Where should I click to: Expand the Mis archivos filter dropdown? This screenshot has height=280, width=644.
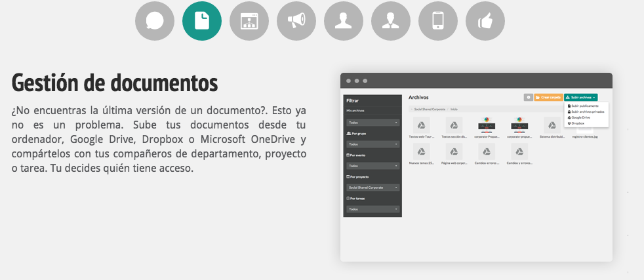(x=372, y=122)
